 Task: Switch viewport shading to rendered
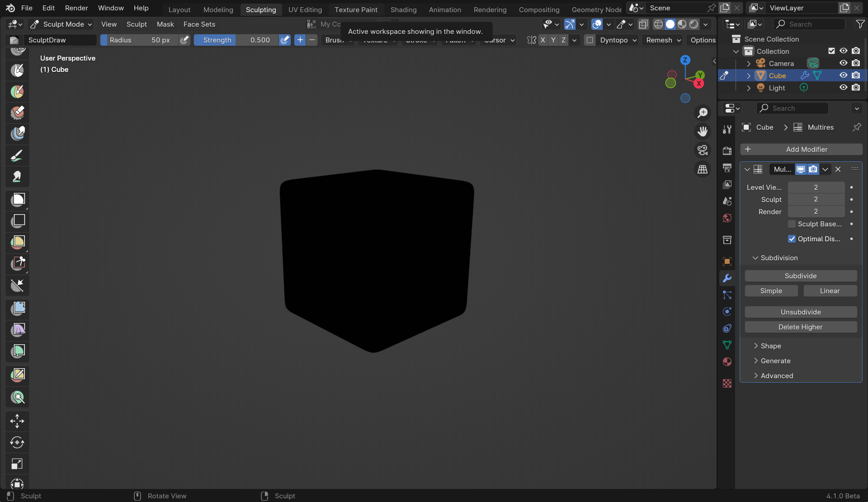pos(693,24)
